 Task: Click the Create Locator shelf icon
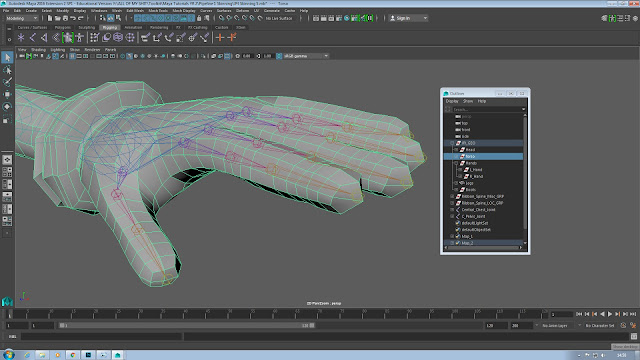click(x=21, y=38)
